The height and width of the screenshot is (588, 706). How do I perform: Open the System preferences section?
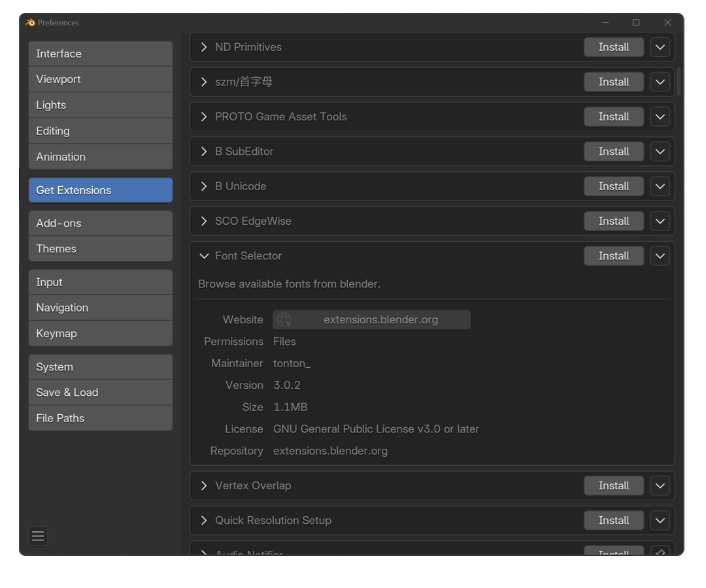[x=101, y=367]
